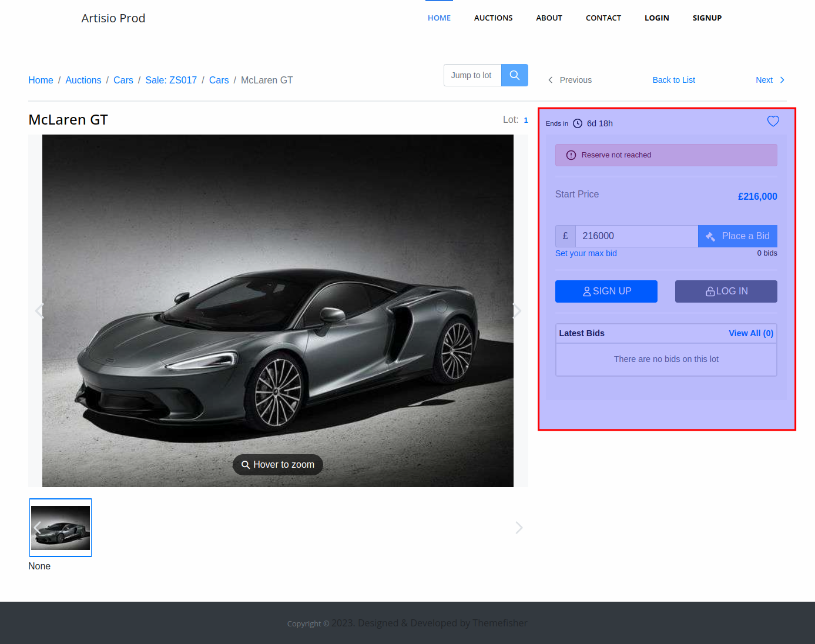The image size is (815, 644).
Task: Click the blue SIGN UP button
Action: (606, 291)
